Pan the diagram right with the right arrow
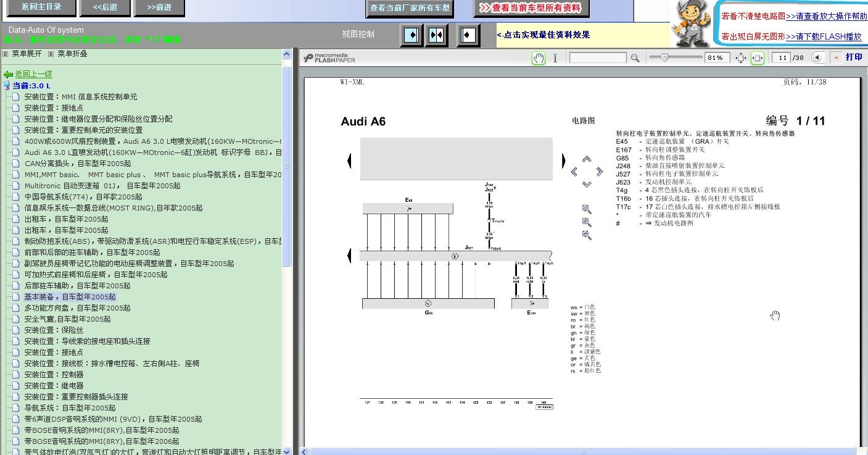868x455 pixels. (x=599, y=171)
